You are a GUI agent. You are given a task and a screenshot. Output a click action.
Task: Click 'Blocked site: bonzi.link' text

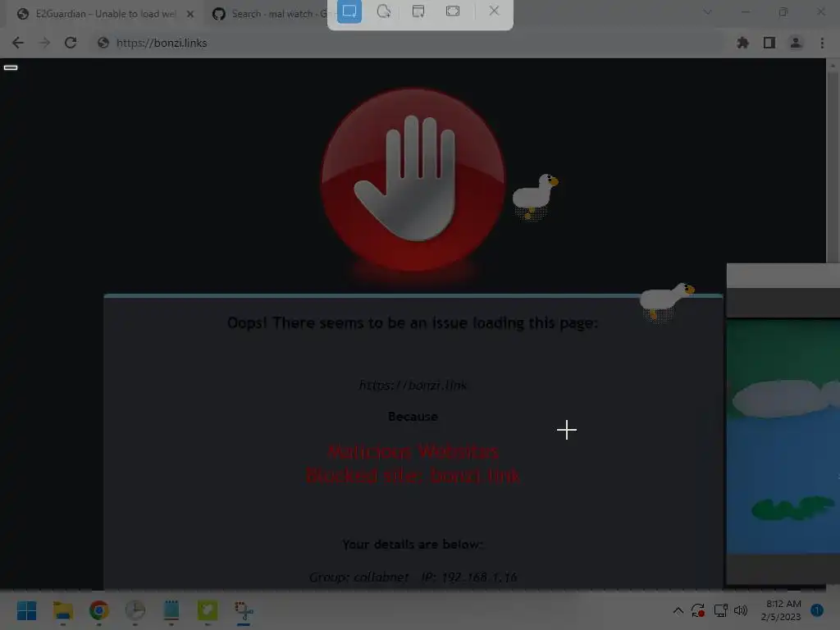click(x=413, y=475)
